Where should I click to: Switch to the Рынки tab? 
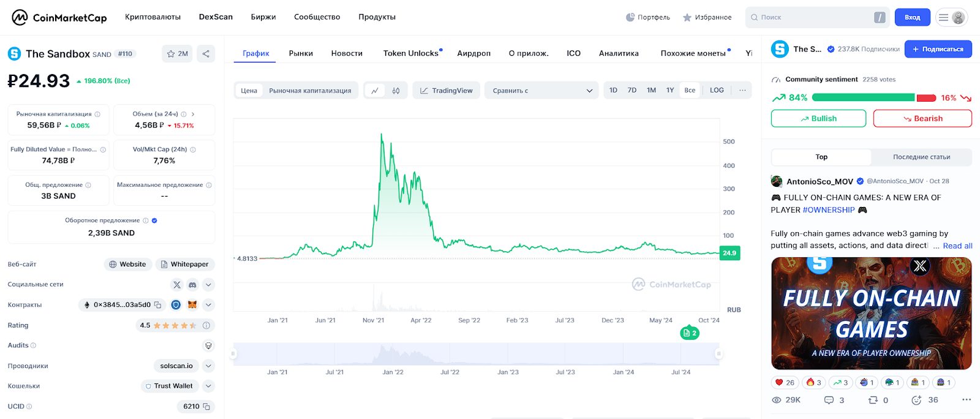tap(301, 53)
